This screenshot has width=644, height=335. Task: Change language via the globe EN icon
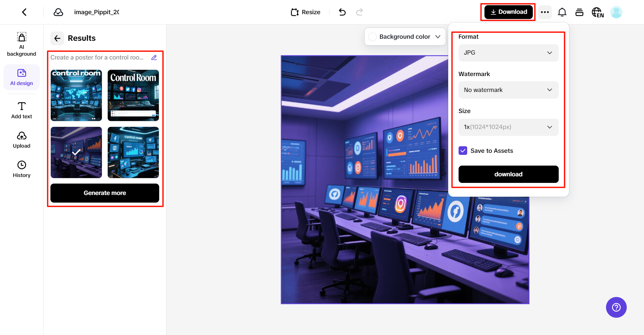point(598,12)
